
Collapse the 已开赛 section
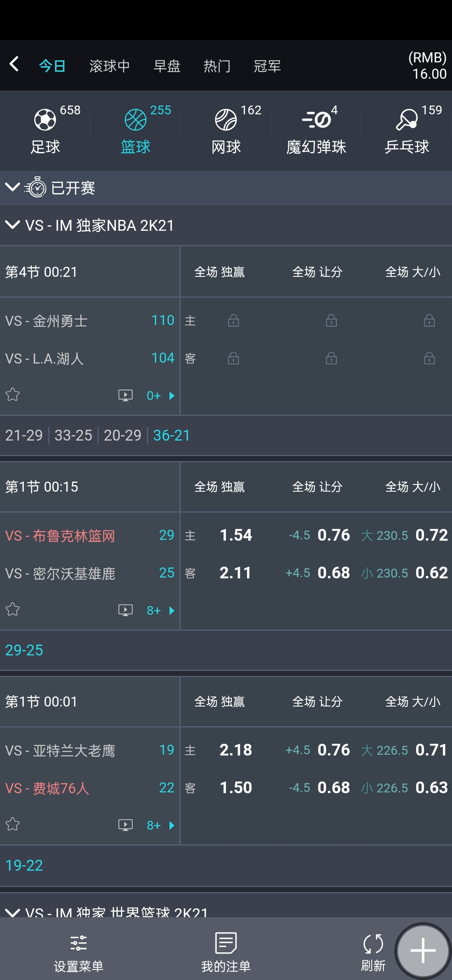coord(13,187)
